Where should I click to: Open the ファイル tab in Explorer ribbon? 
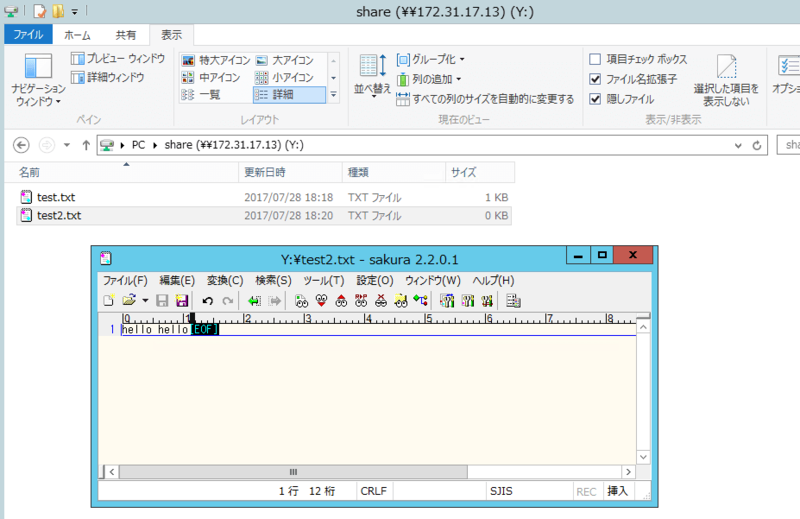28,35
